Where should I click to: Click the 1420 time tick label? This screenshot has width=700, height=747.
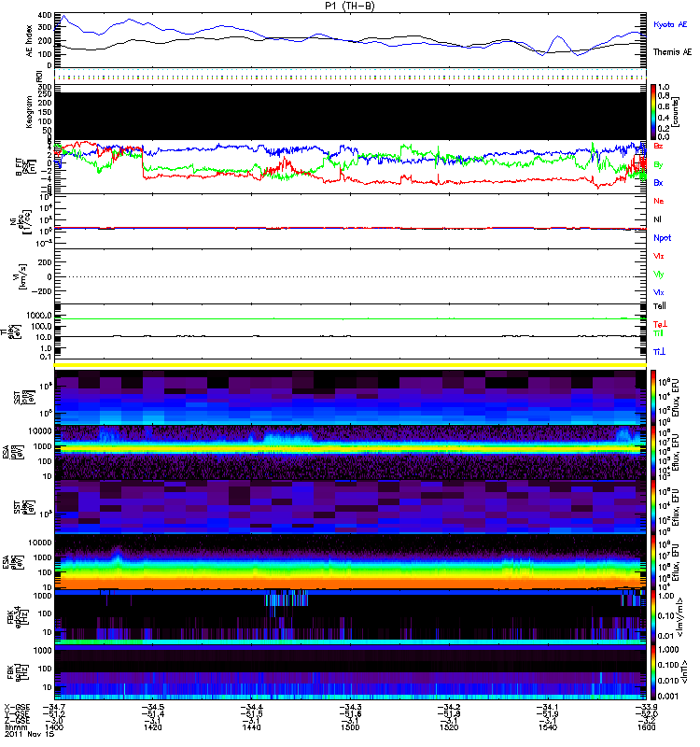point(152,727)
